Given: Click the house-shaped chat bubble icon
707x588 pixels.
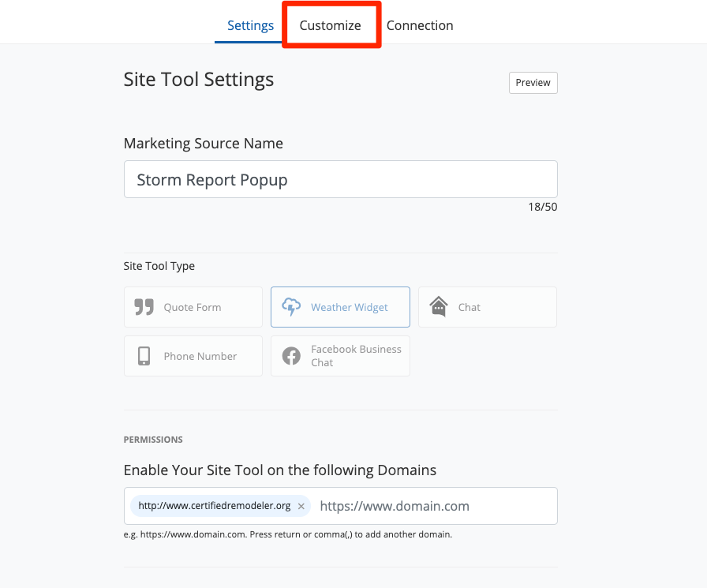Looking at the screenshot, I should (x=439, y=307).
